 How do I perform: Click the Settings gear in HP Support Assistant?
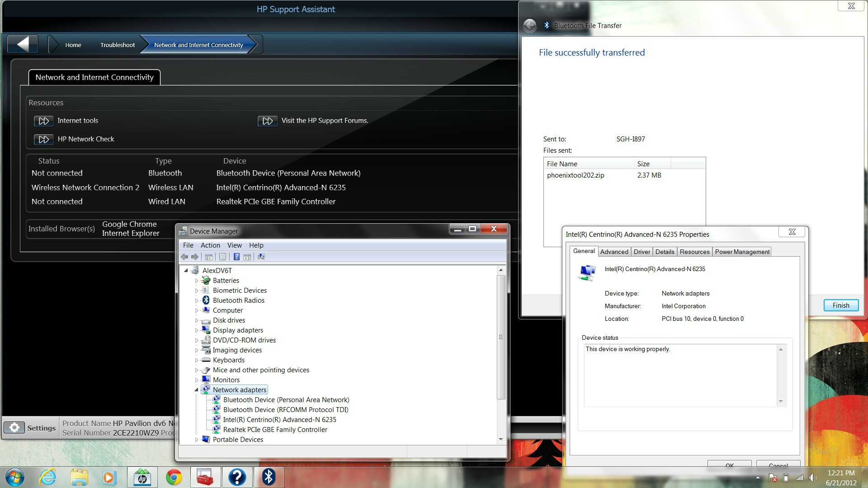click(x=14, y=427)
